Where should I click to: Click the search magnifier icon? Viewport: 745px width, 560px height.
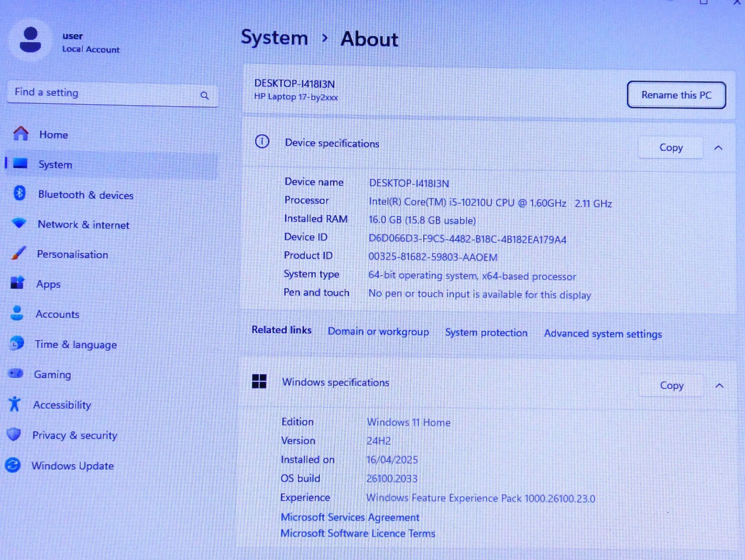point(204,95)
